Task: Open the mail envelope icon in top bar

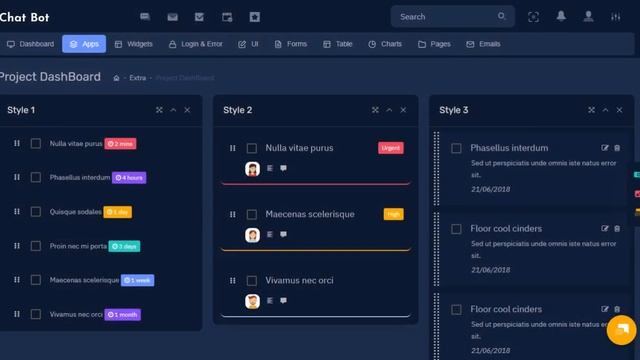Action: coord(173,17)
